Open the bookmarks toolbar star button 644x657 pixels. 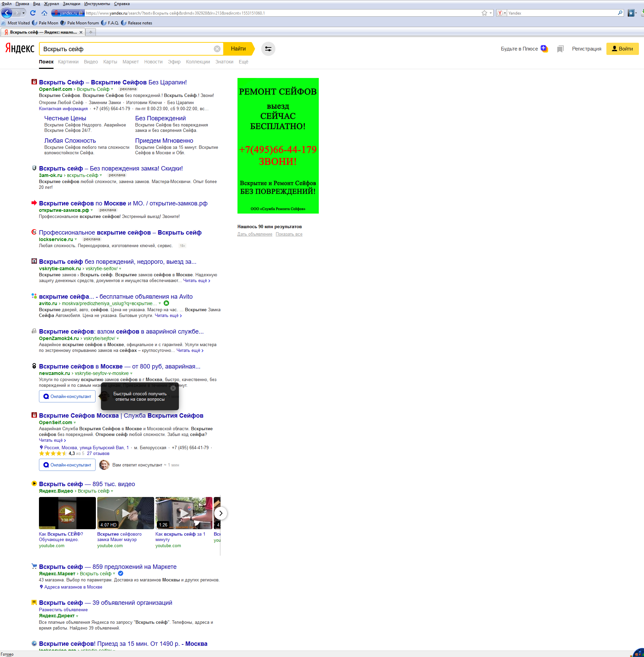(x=631, y=13)
